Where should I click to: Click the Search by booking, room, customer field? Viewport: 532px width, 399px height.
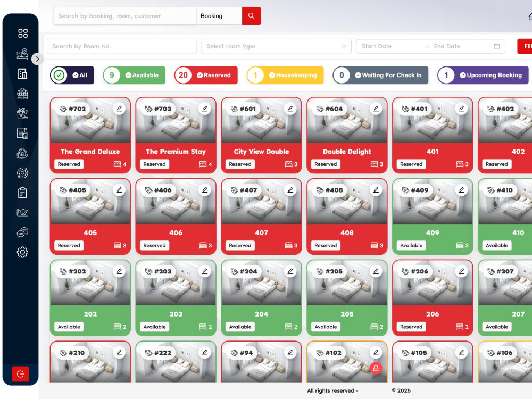(x=125, y=16)
